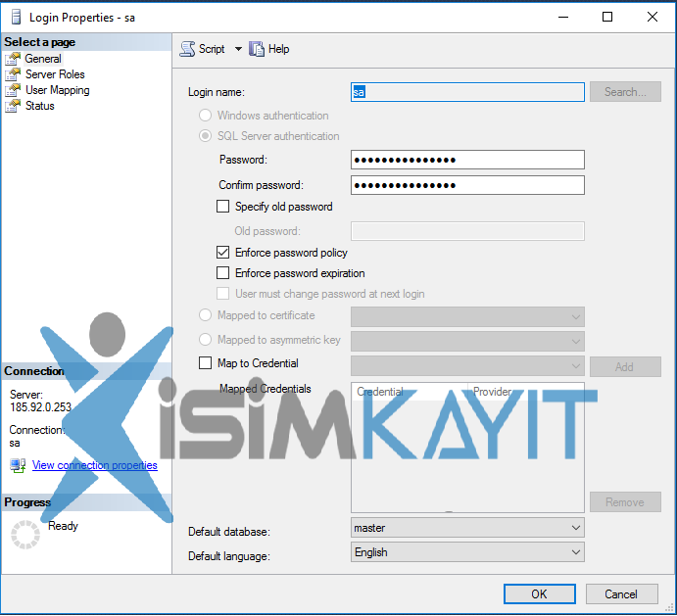Click the connection properties computer icon

click(x=18, y=465)
